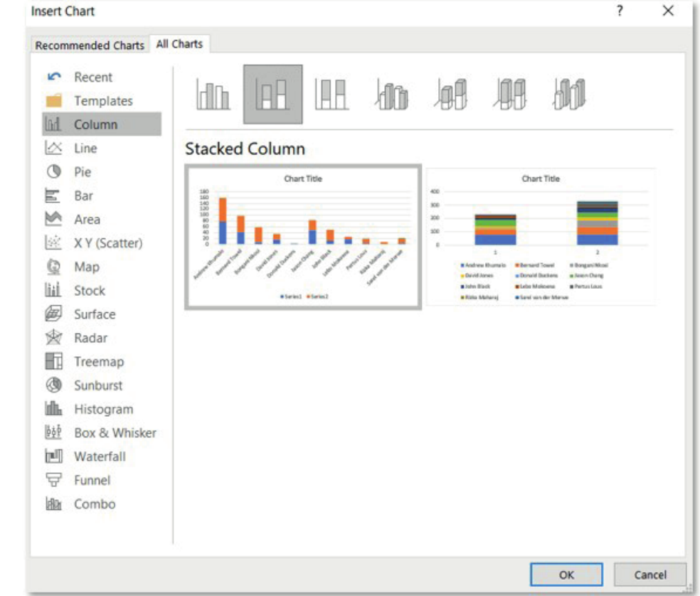The image size is (700, 596).
Task: Select the Box & Whisker chart category
Action: tap(102, 432)
